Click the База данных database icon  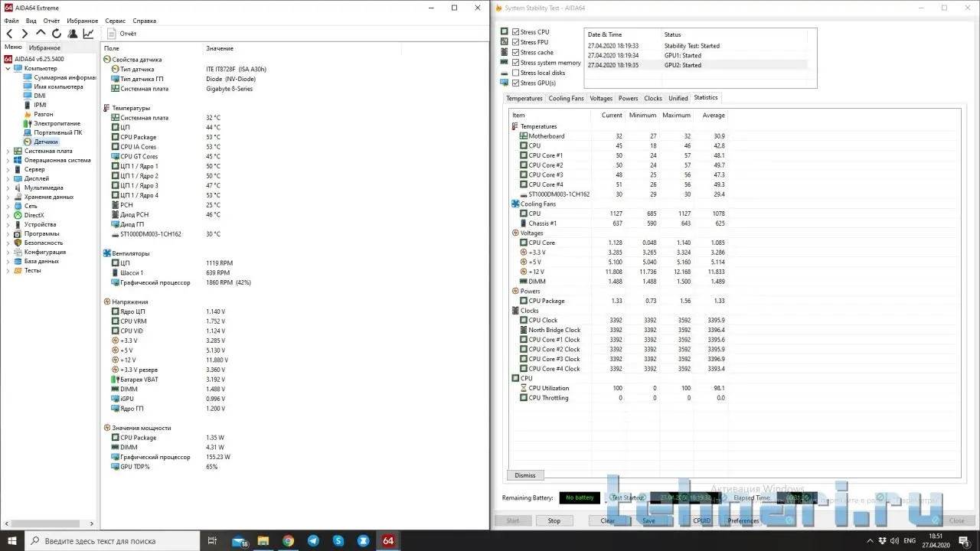(x=18, y=261)
